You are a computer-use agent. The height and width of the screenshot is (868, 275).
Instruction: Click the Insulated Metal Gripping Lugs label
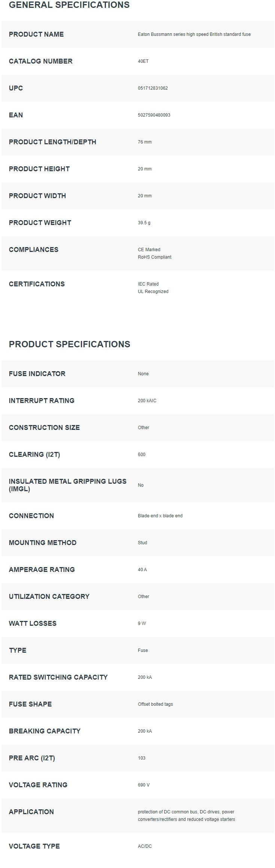click(x=68, y=485)
